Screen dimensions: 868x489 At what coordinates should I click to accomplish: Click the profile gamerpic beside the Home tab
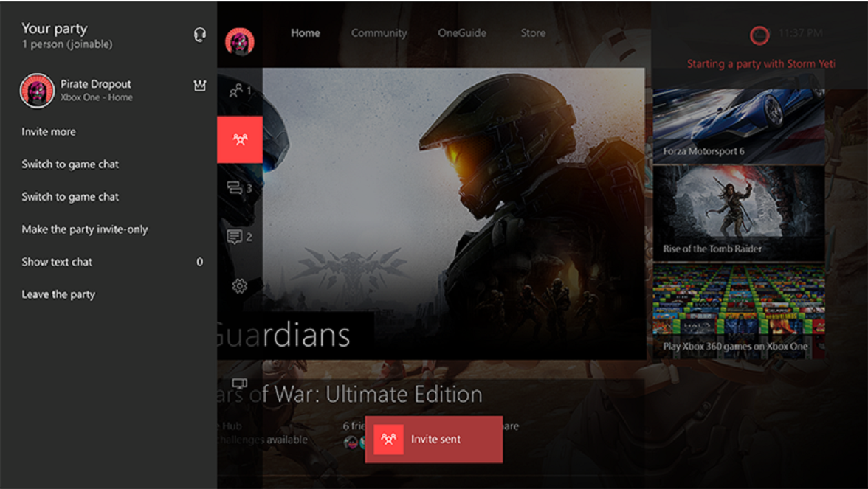tap(240, 41)
